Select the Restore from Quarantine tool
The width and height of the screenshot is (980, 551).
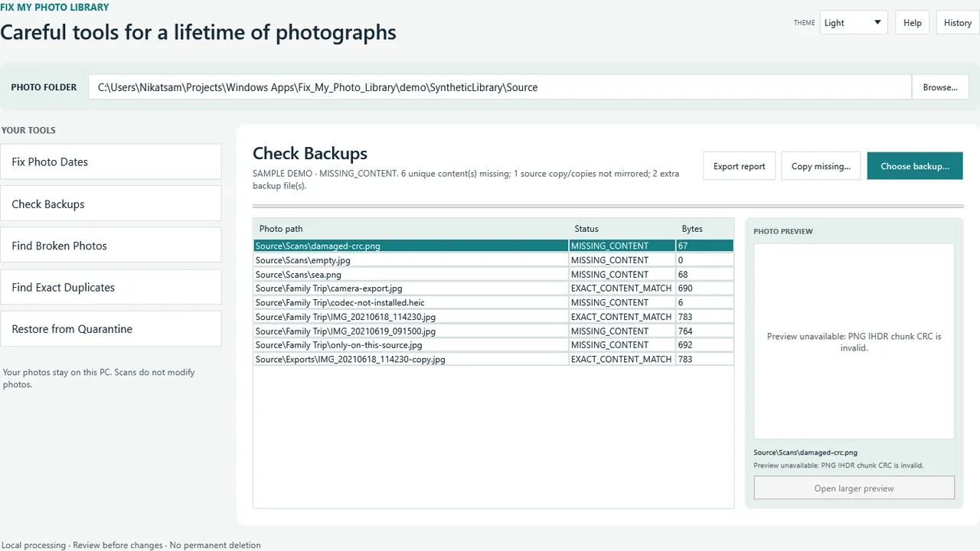click(111, 329)
